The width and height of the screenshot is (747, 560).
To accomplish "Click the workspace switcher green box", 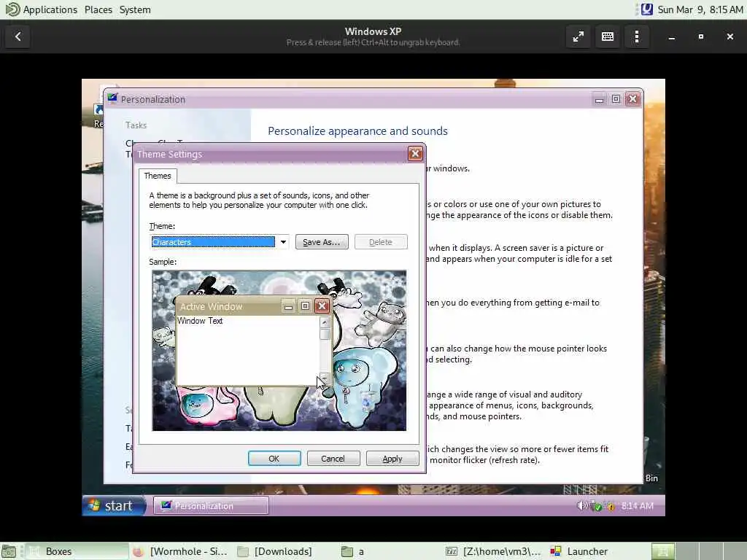I will coord(662,551).
